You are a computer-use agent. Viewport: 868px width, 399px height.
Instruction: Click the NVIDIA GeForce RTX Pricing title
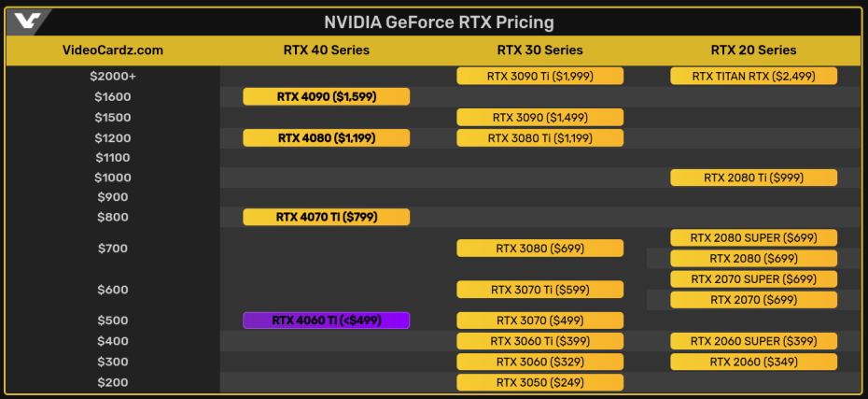(x=439, y=22)
